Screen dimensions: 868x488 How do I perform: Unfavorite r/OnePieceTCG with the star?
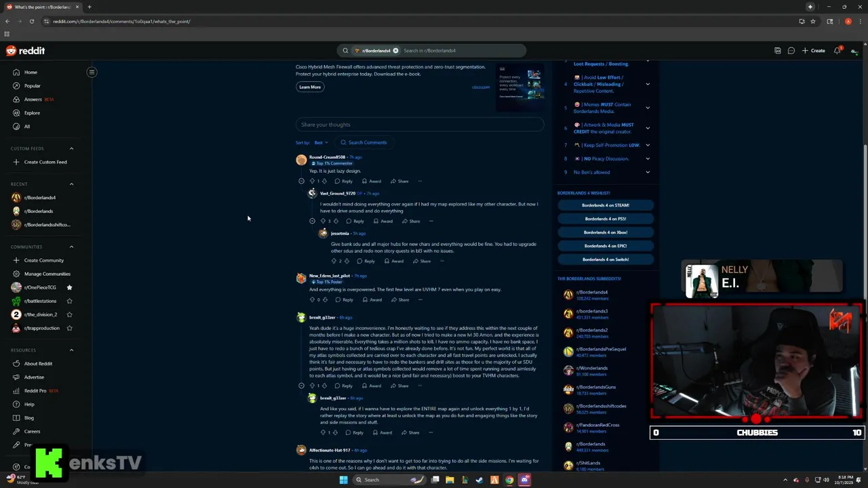69,287
